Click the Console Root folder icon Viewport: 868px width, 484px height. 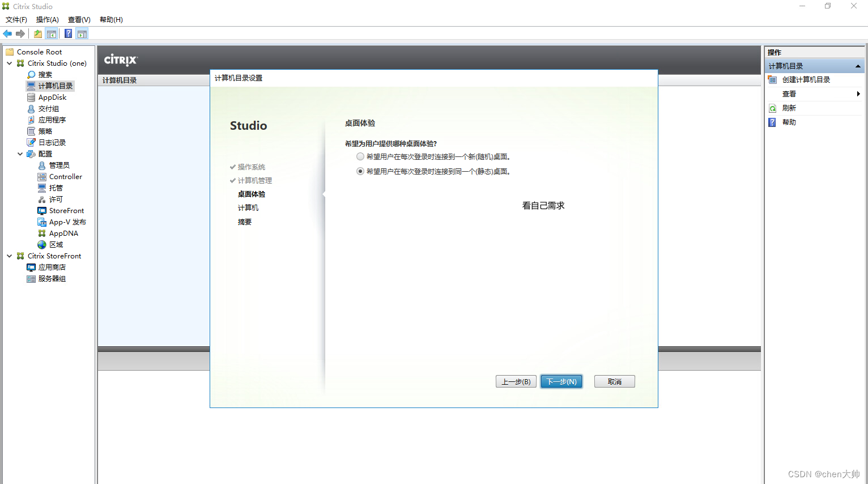[x=10, y=52]
